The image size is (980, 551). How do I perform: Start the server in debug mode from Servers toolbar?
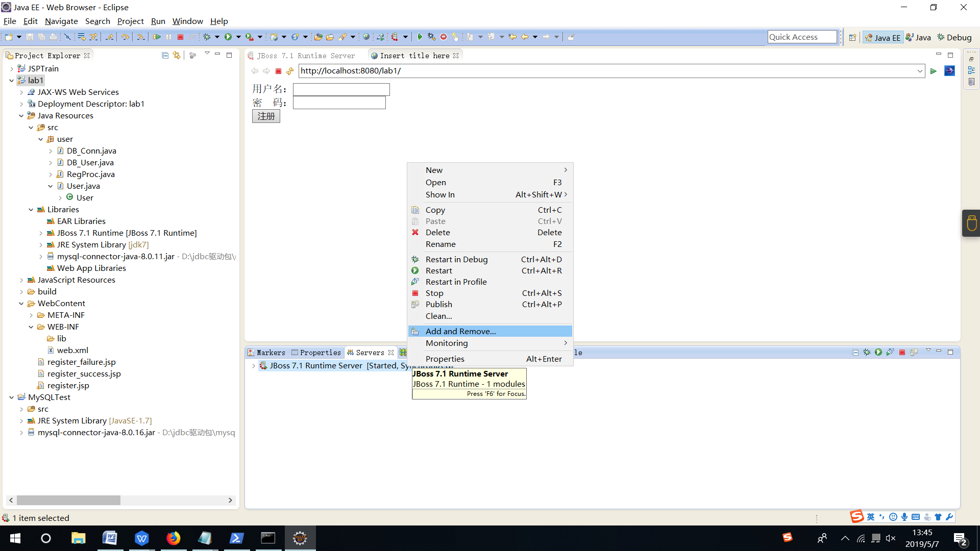pos(867,352)
